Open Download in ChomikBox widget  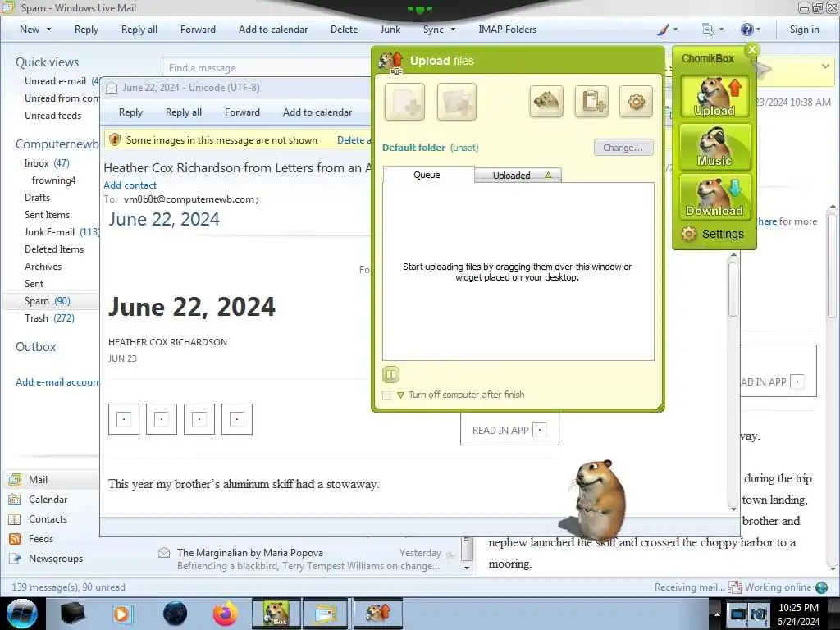pyautogui.click(x=714, y=197)
